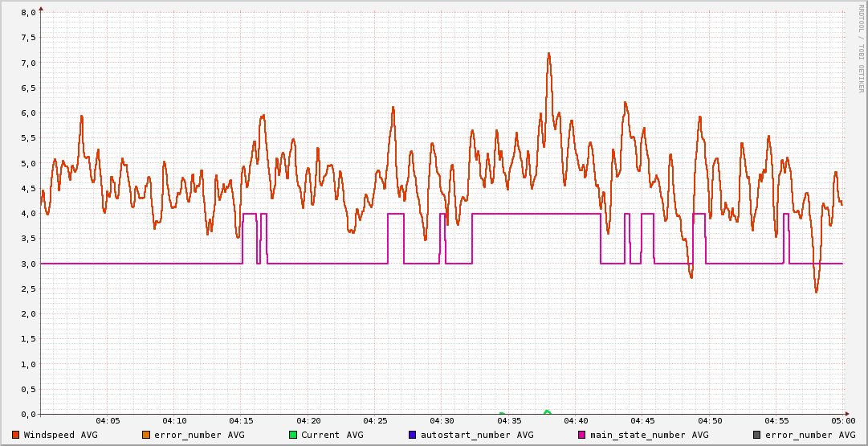
Task: Click the 04:45 time axis label
Action: click(x=642, y=421)
